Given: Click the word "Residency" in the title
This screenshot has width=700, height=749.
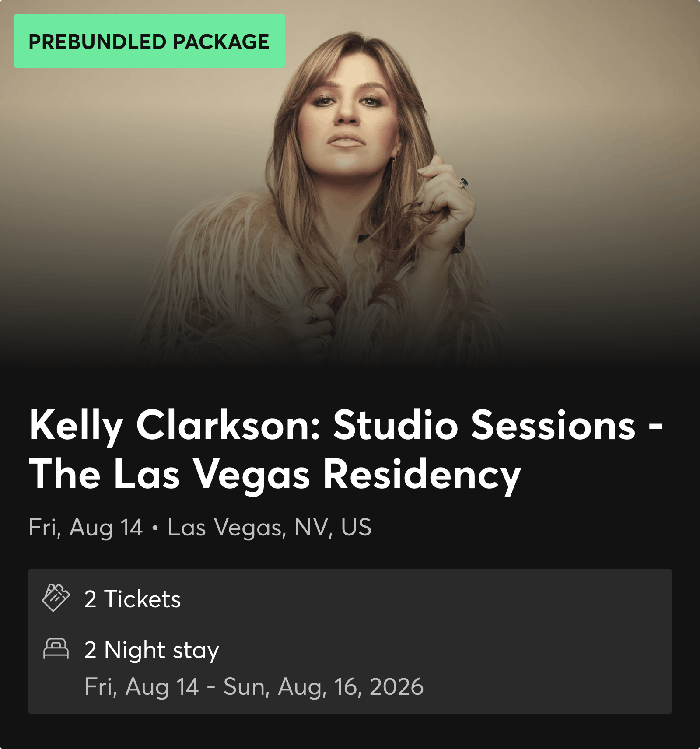Looking at the screenshot, I should pyautogui.click(x=422, y=475).
